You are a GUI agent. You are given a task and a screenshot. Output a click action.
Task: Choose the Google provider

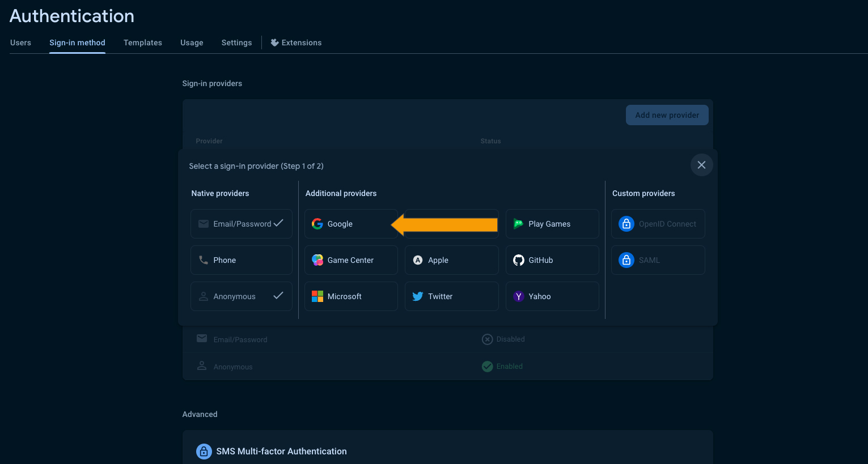point(351,224)
